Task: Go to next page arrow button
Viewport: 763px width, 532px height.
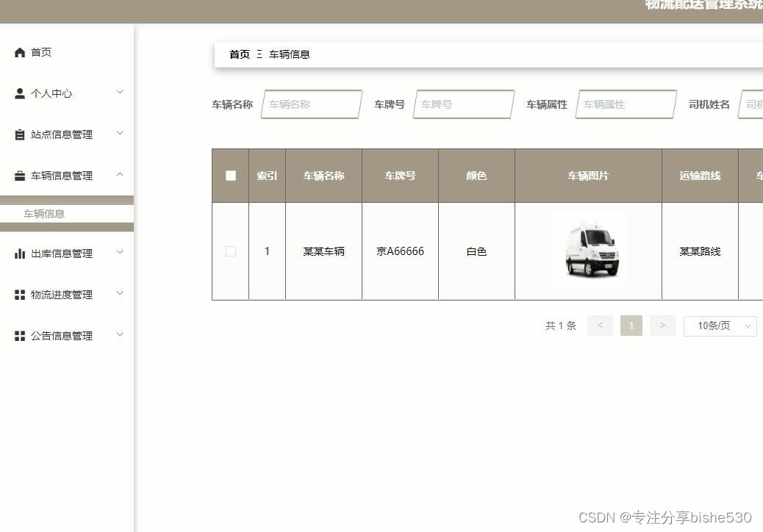Action: (x=662, y=326)
